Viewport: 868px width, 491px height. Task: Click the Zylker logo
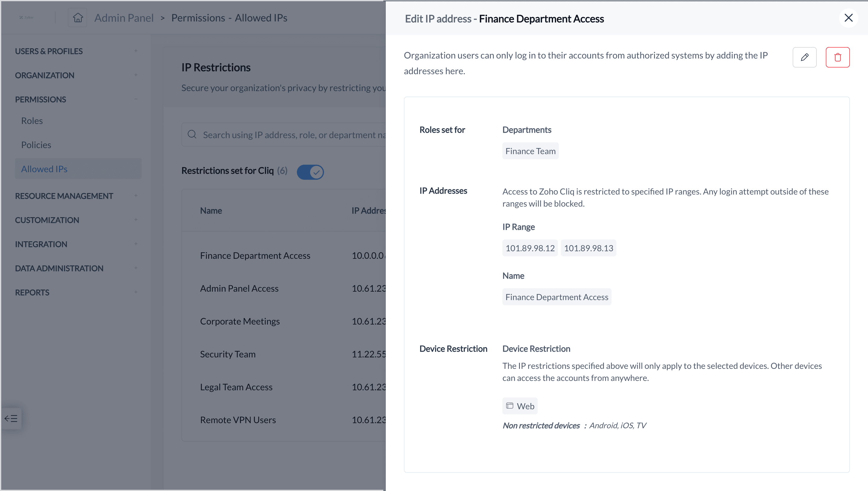click(x=26, y=17)
